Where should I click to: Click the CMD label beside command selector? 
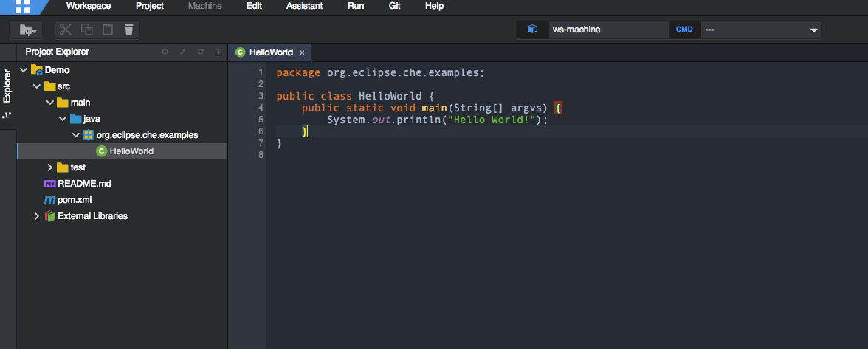click(x=684, y=30)
